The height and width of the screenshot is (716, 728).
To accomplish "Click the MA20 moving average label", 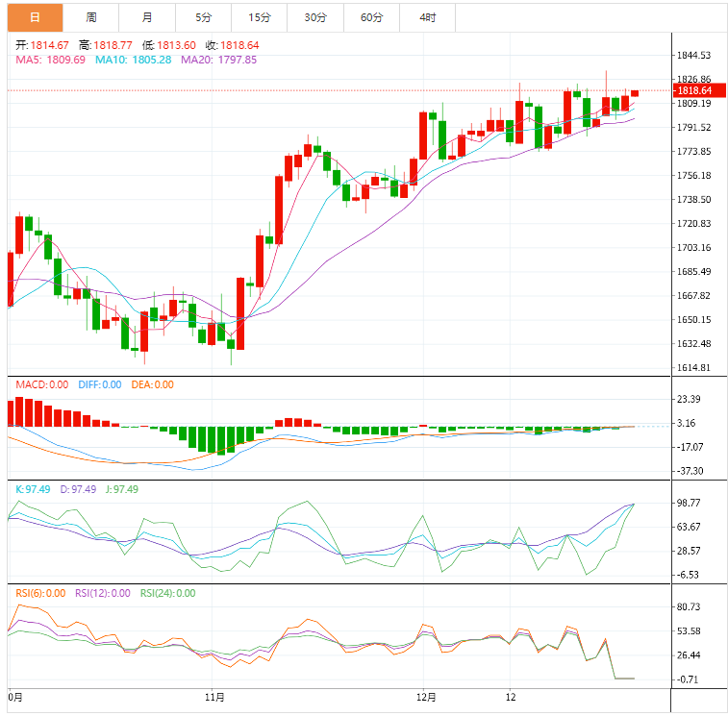I will (218, 60).
